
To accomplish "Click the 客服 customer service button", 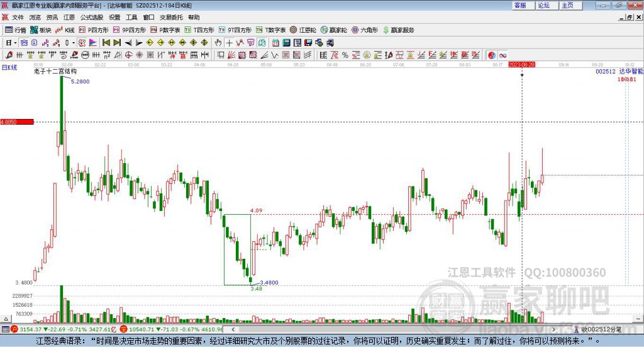I will point(523,5).
